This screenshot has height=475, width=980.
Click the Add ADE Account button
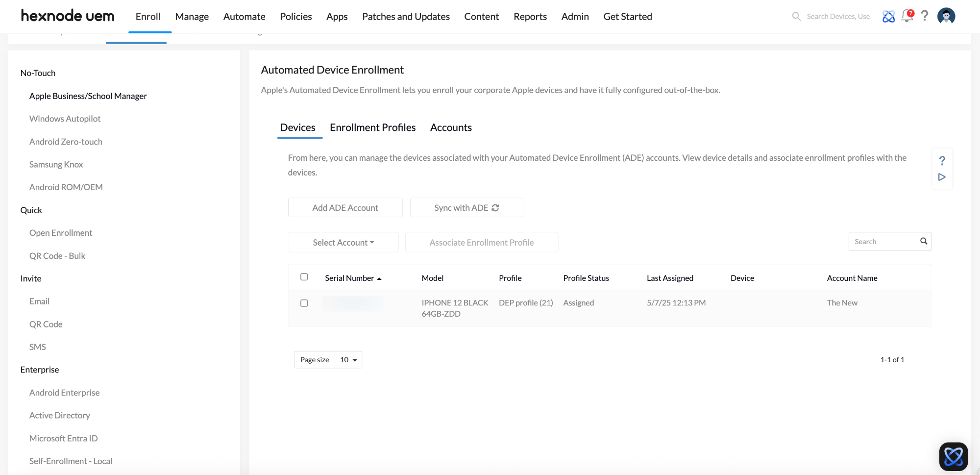345,208
